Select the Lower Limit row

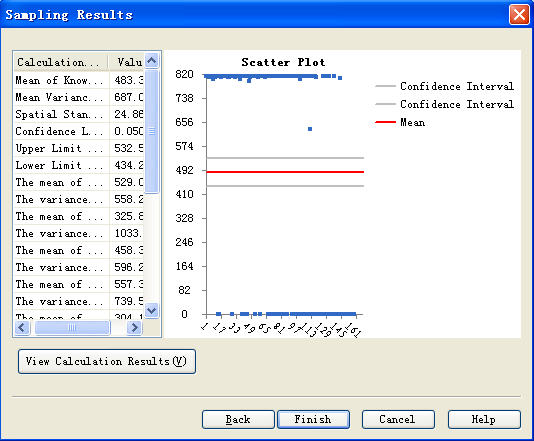78,166
